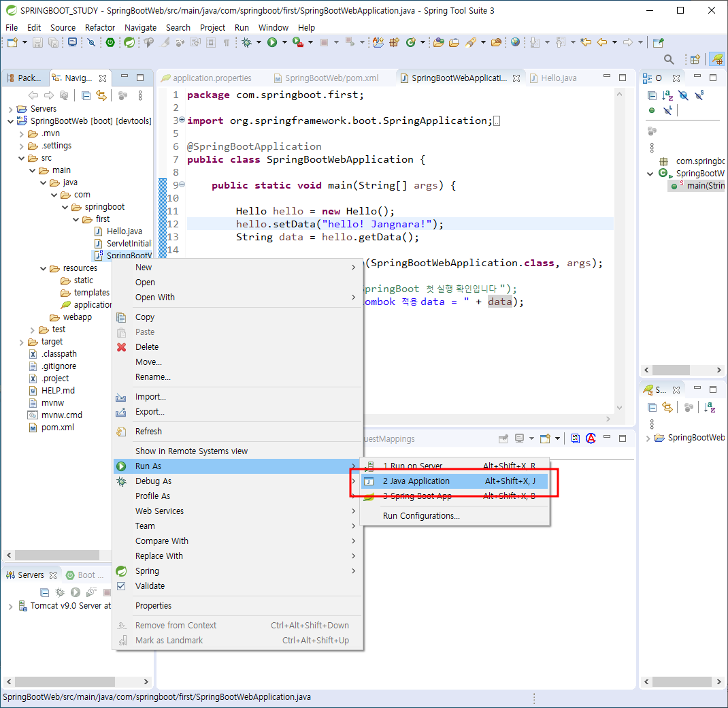The width and height of the screenshot is (728, 708).
Task: Click the Last Edit Location arrow icon
Action: click(586, 43)
